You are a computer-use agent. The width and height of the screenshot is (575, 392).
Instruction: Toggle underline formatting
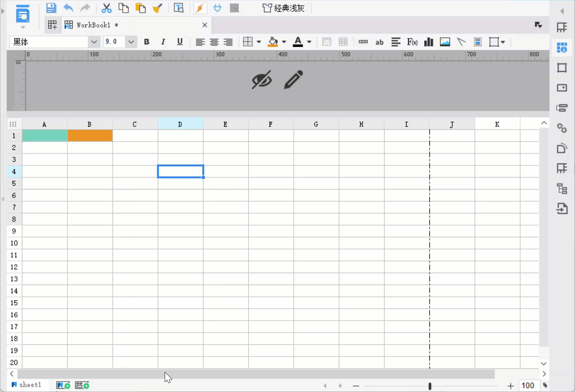180,42
